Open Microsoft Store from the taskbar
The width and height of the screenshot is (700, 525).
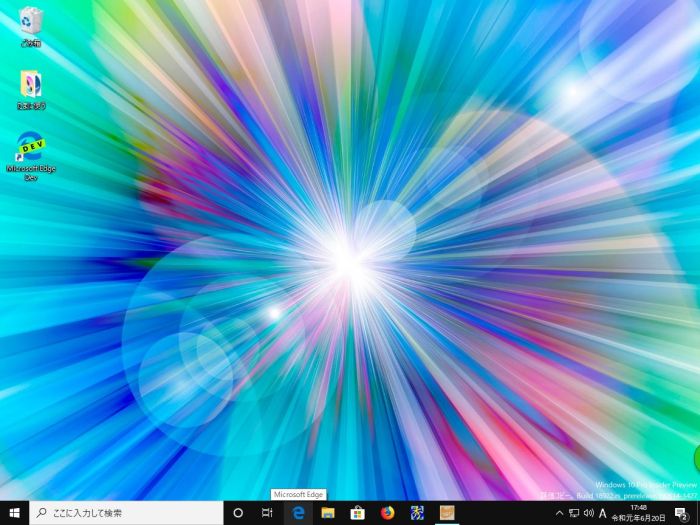pyautogui.click(x=357, y=512)
